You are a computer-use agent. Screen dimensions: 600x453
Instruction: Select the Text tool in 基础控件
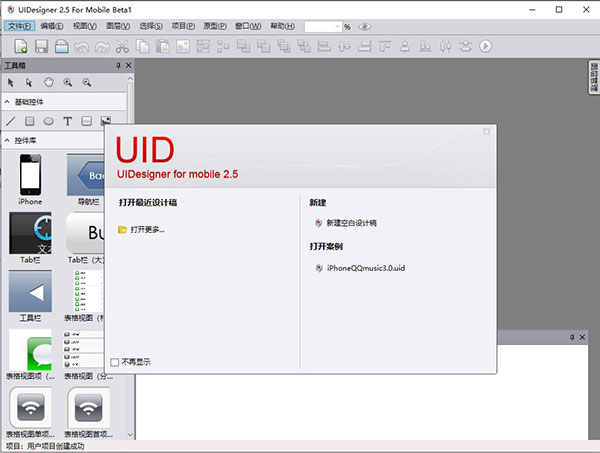(x=67, y=121)
